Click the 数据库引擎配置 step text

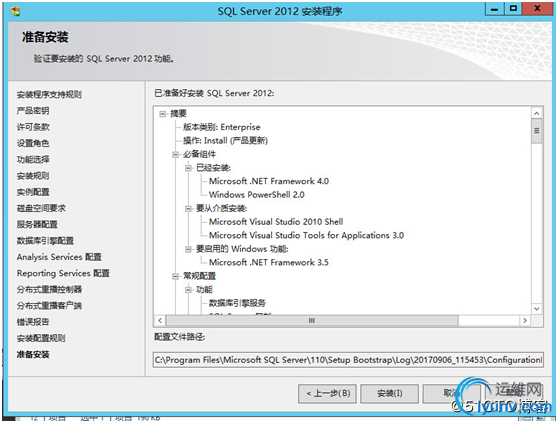(x=45, y=241)
